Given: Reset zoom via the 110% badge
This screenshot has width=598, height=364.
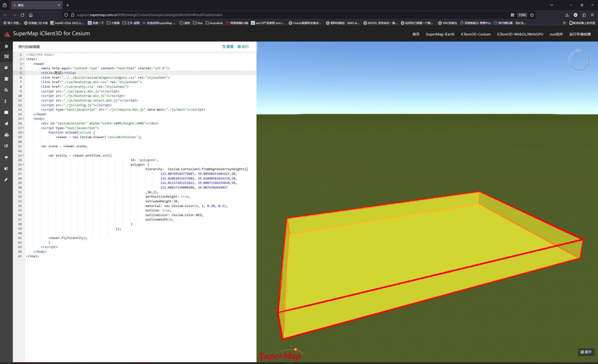Looking at the screenshot, I should click(522, 15).
